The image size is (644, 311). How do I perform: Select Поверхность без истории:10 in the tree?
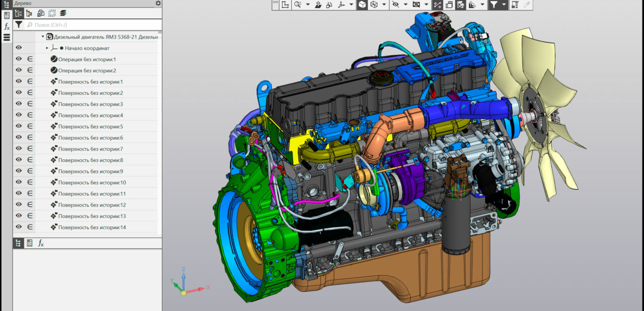[92, 182]
